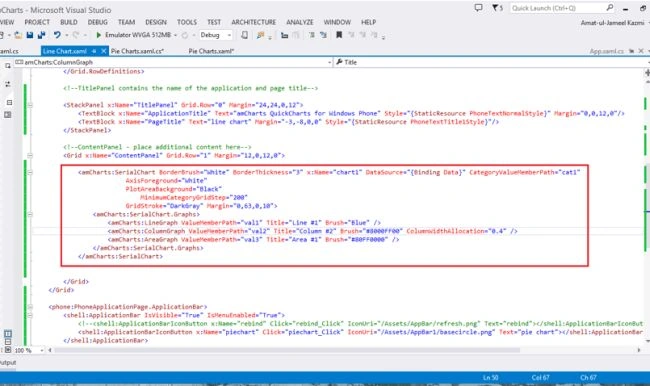Switch to horizontal split view icon
650x386 pixels.
point(8,342)
